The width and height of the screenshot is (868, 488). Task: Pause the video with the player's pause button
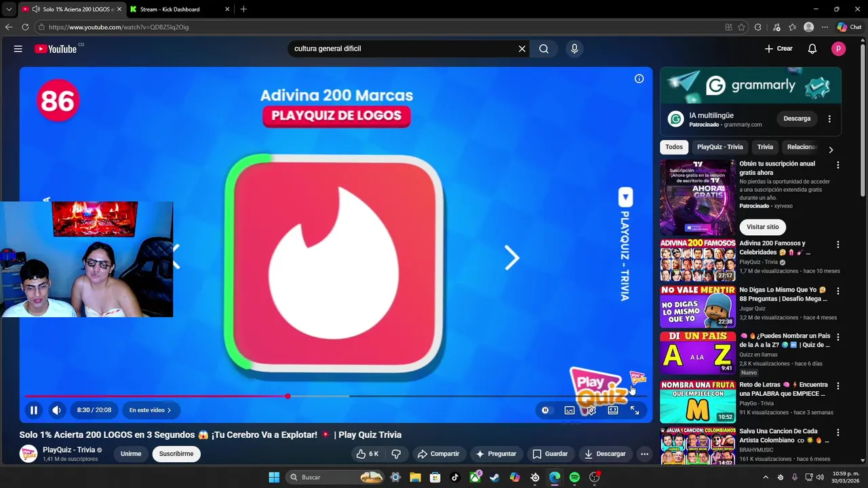(x=33, y=410)
